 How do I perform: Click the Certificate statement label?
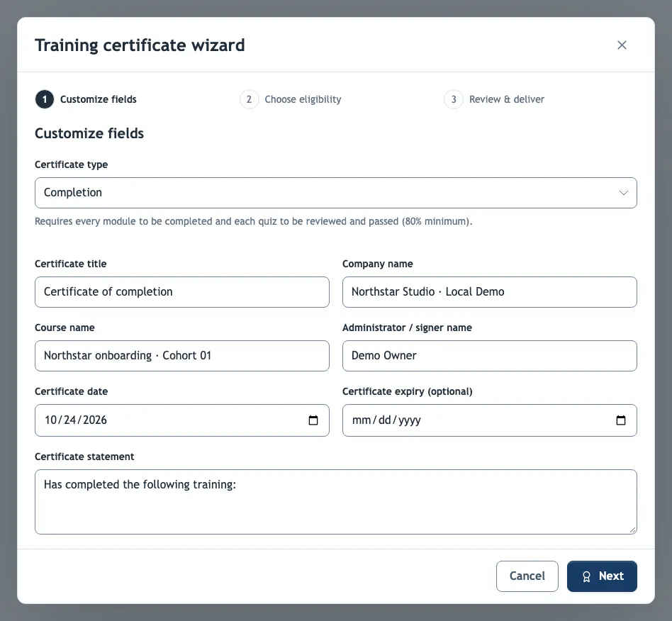point(84,457)
